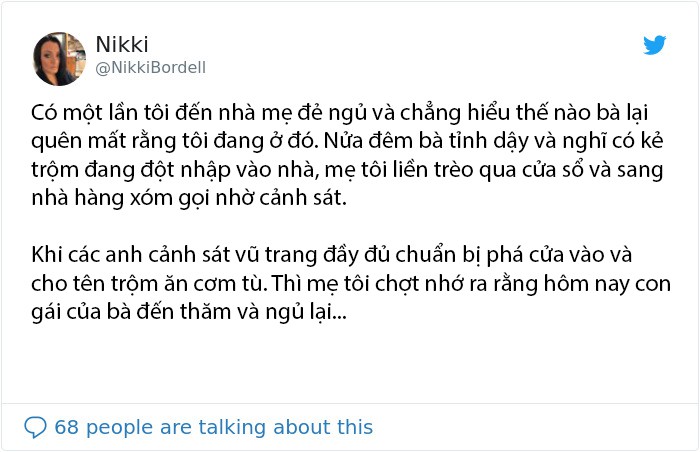
Task: Click the blank card area below the tweet
Action: pos(350,364)
